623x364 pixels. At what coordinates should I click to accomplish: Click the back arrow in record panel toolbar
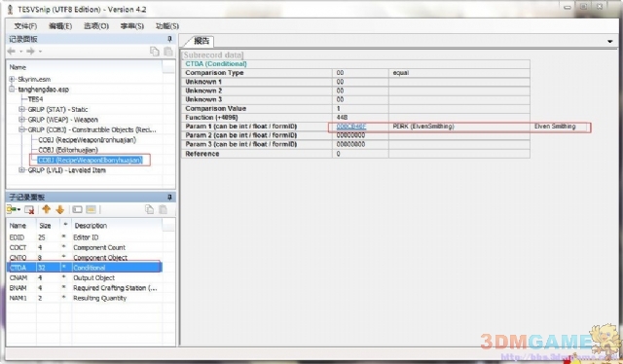point(12,51)
